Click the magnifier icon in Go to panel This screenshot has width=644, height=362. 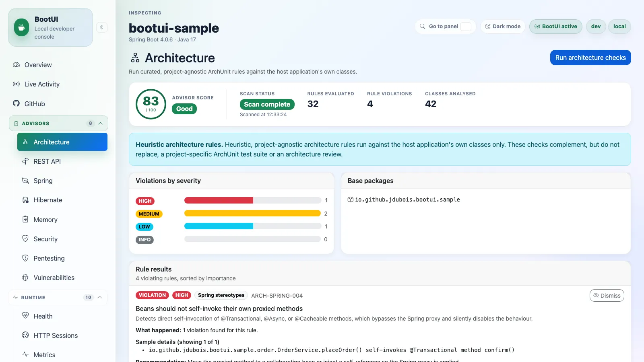click(423, 27)
